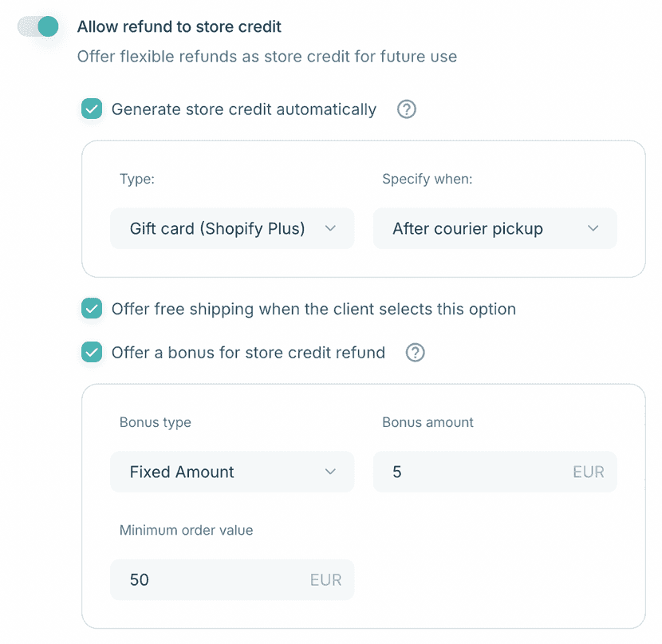662x644 pixels.
Task: Open the Gift card (Shopify Plus) type dropdown
Action: (x=232, y=229)
